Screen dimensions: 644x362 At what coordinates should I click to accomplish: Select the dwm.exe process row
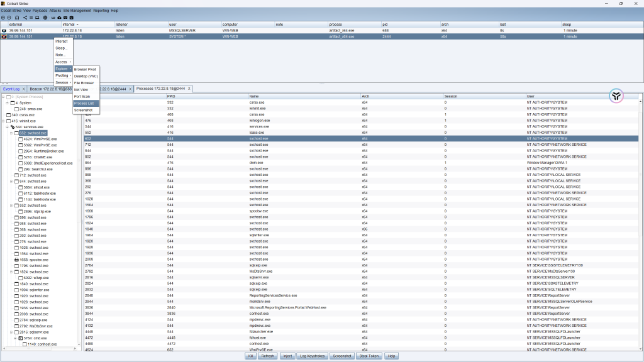coord(361,163)
